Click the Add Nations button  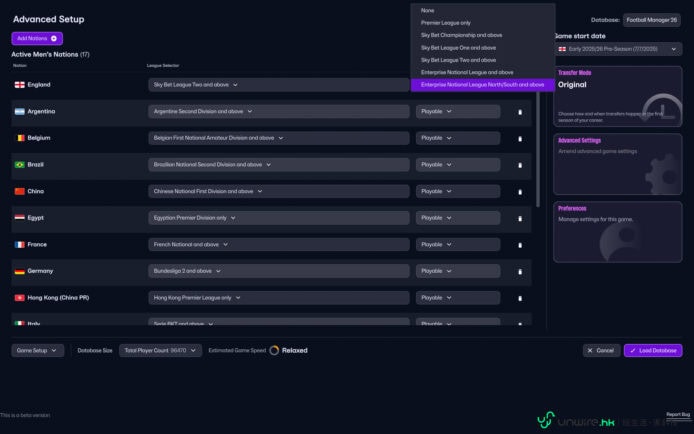tap(37, 38)
